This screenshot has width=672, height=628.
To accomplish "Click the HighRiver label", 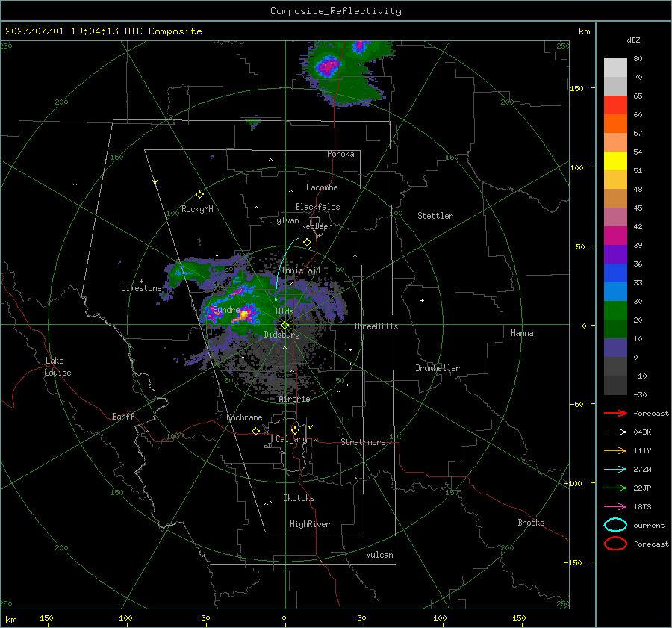I will (x=310, y=524).
